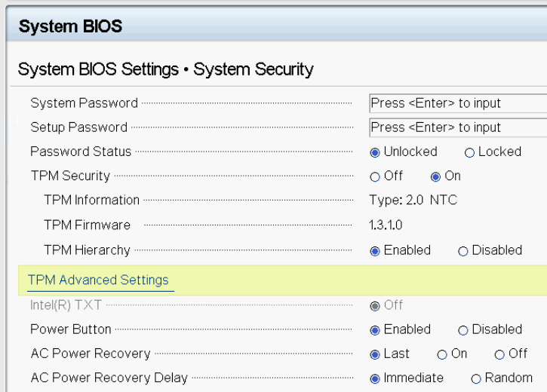Click the TPM Security setting label
This screenshot has height=392, width=547.
point(70,176)
